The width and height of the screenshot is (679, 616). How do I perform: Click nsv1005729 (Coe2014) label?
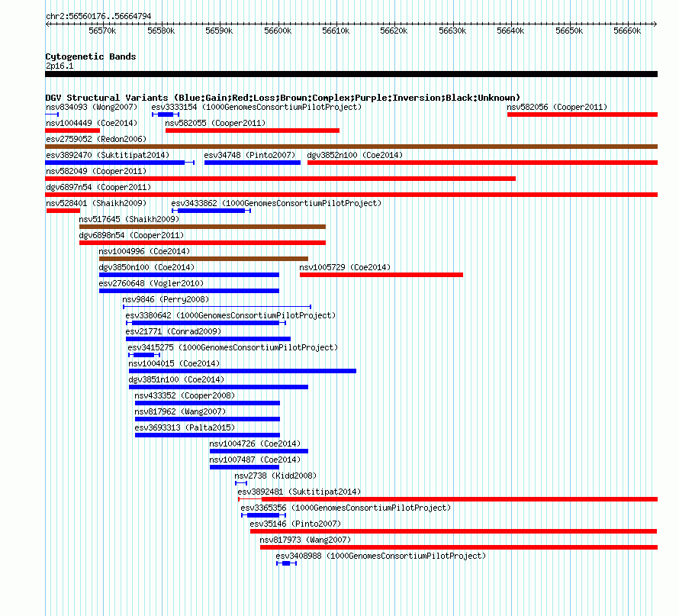(x=345, y=267)
